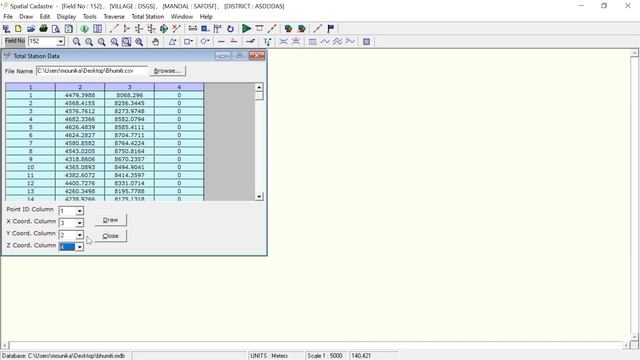Open the Y Coord. Column dropdown
Screen dimensions: 640x360
click(x=80, y=235)
